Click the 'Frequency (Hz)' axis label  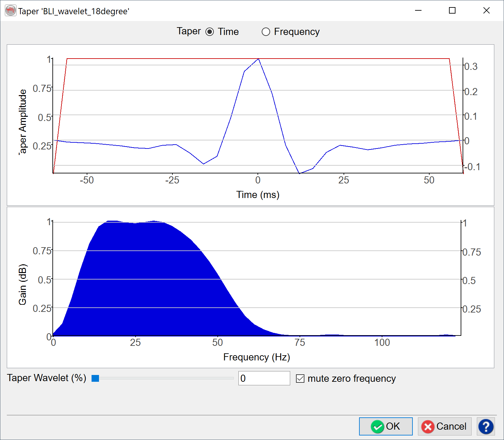click(x=257, y=357)
